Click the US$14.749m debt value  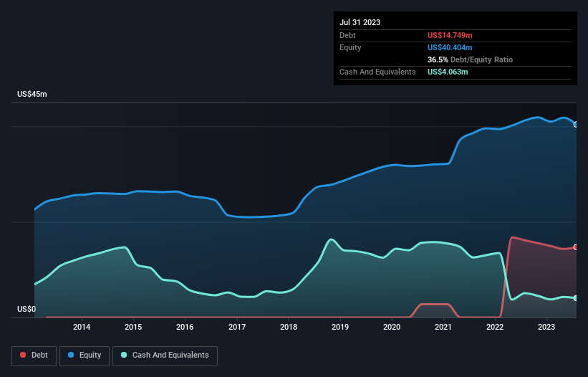point(450,35)
